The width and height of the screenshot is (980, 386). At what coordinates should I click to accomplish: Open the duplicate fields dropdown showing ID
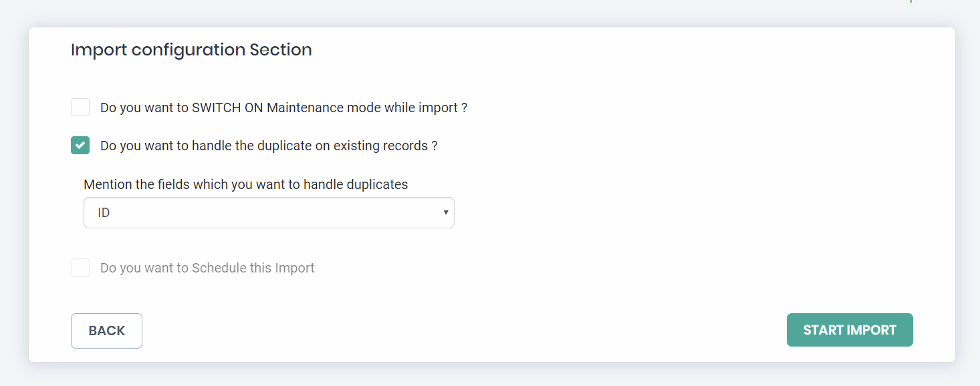pos(269,213)
